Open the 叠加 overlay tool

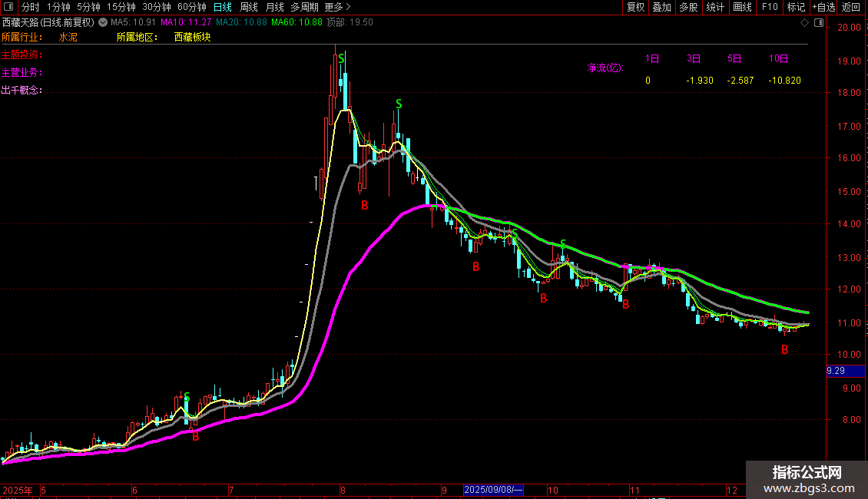[x=661, y=7]
